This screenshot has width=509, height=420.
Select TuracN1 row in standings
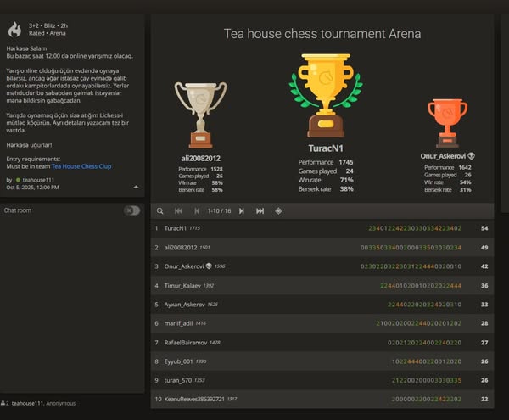(x=322, y=228)
